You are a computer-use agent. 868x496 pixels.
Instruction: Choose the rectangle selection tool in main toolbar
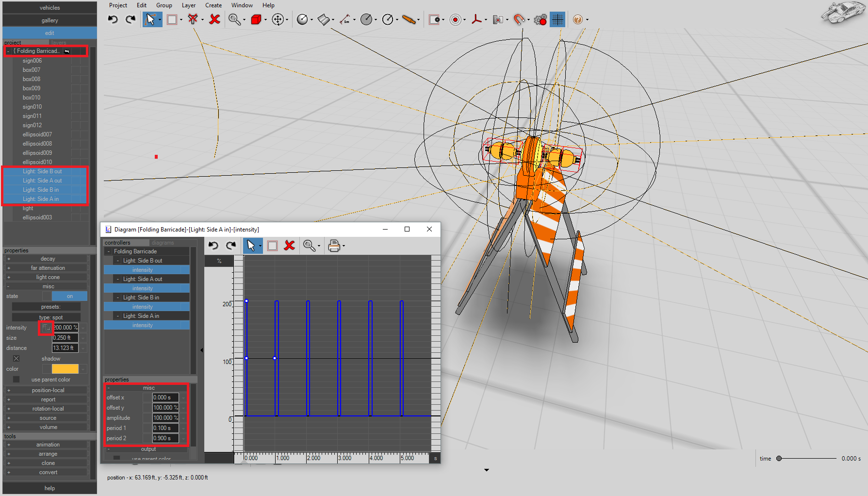pos(172,19)
